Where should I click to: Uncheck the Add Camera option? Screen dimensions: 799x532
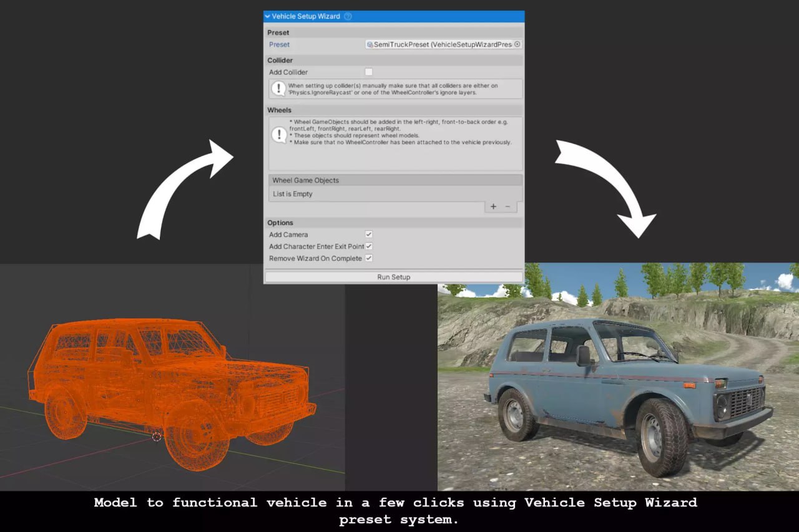pos(368,235)
